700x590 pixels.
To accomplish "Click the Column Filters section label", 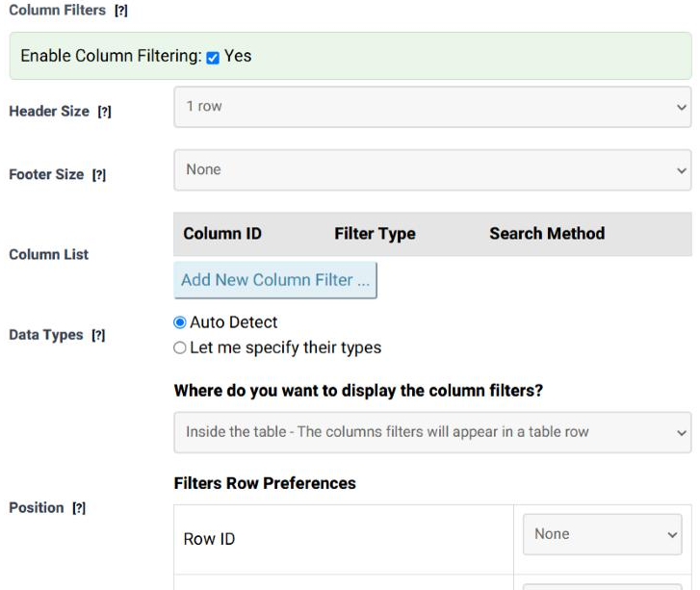I will point(57,11).
